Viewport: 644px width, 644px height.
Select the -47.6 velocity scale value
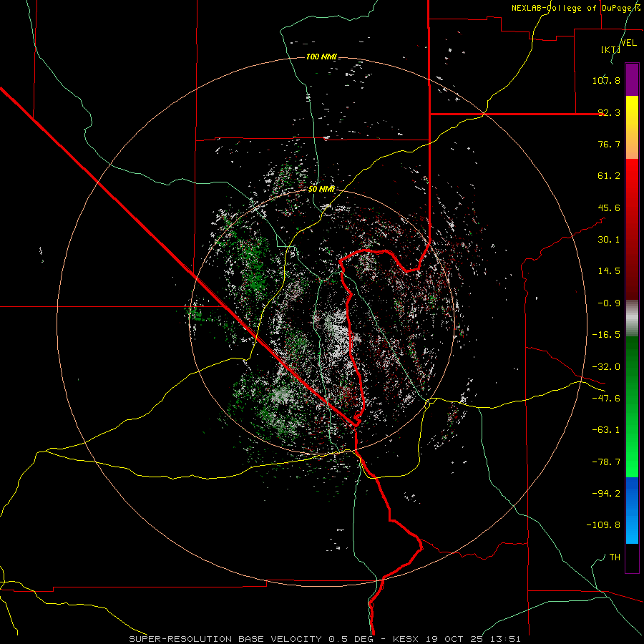pyautogui.click(x=606, y=399)
